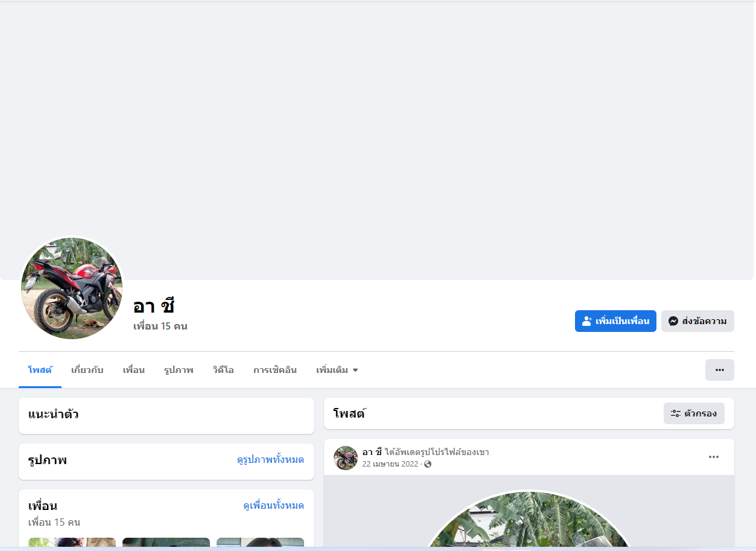
Task: Click the filter sliders icon
Action: click(676, 413)
